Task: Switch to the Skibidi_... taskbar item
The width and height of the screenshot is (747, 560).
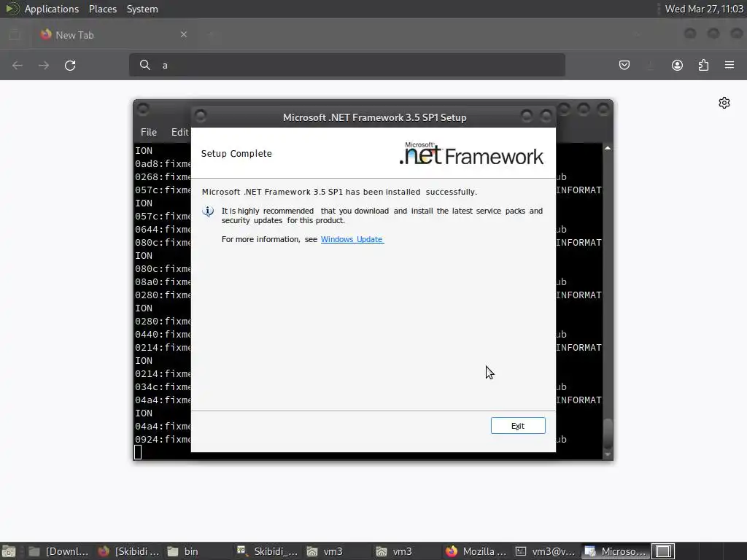Action: [267, 551]
